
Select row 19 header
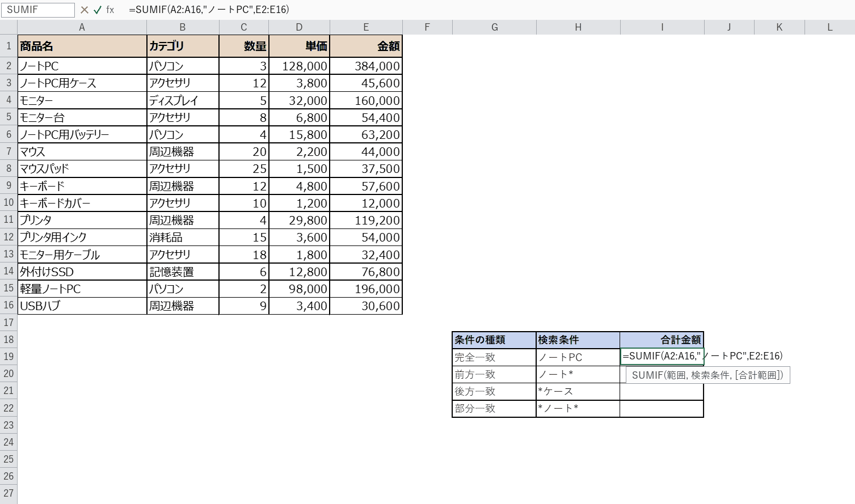pyautogui.click(x=9, y=357)
